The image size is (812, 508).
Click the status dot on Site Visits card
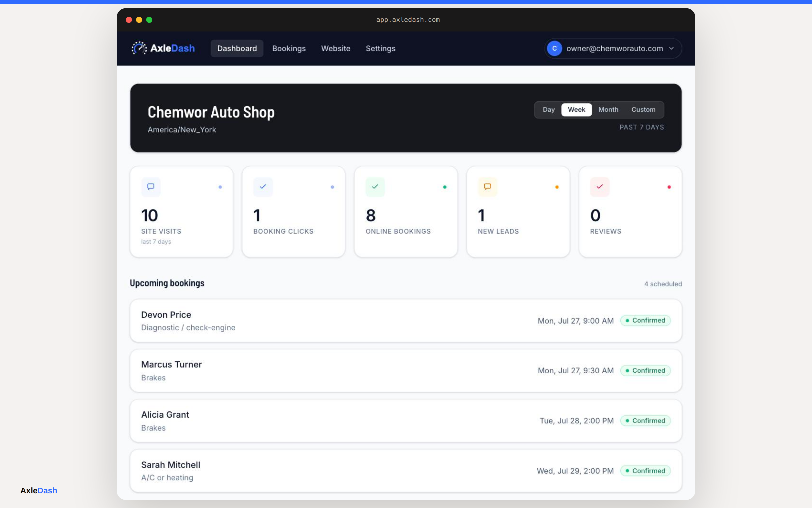click(220, 187)
